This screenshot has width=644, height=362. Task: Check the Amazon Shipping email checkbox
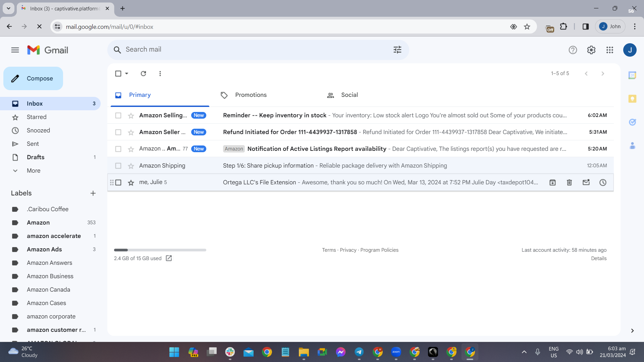[x=118, y=166]
